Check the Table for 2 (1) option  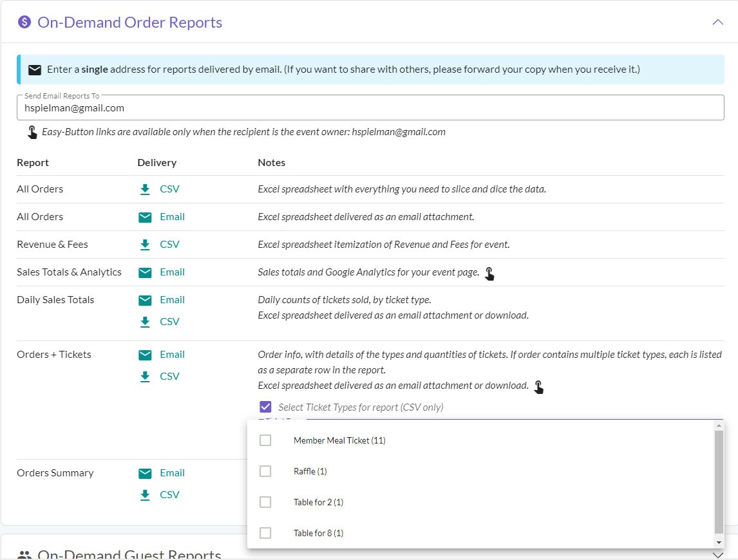[265, 502]
